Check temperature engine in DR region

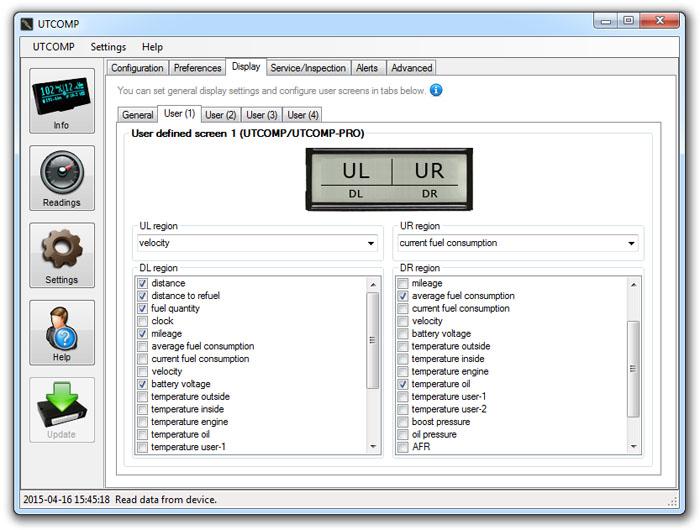403,371
